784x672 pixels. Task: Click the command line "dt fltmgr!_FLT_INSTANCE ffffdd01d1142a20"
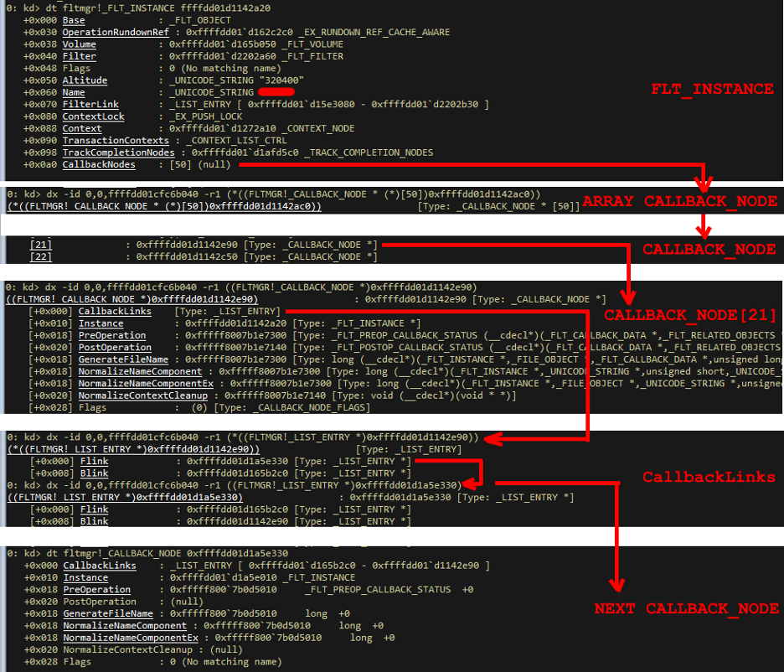[x=158, y=8]
